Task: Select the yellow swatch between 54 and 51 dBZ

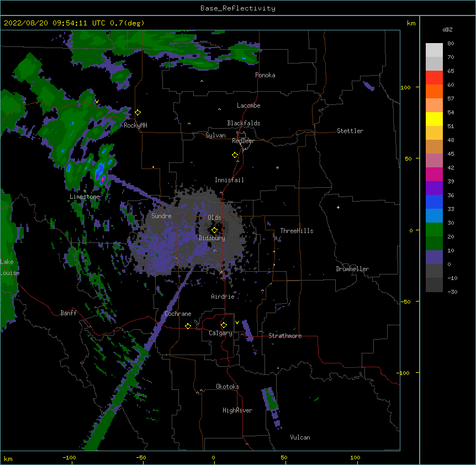Action: 434,119
